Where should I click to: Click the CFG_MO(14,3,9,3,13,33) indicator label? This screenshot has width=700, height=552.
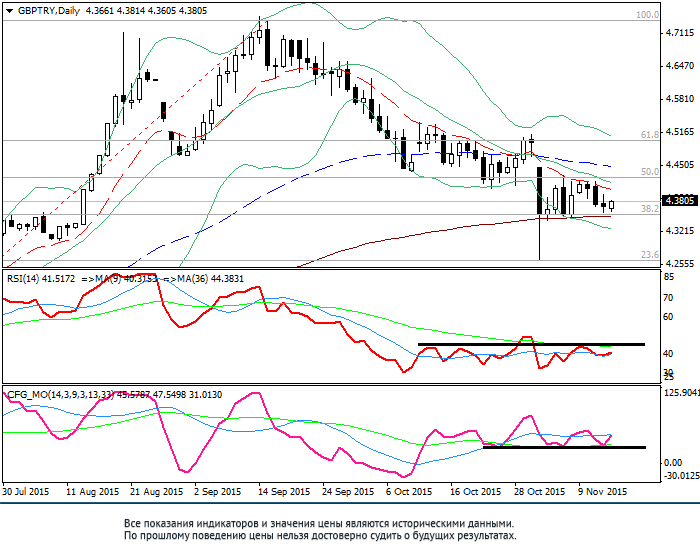(x=60, y=395)
